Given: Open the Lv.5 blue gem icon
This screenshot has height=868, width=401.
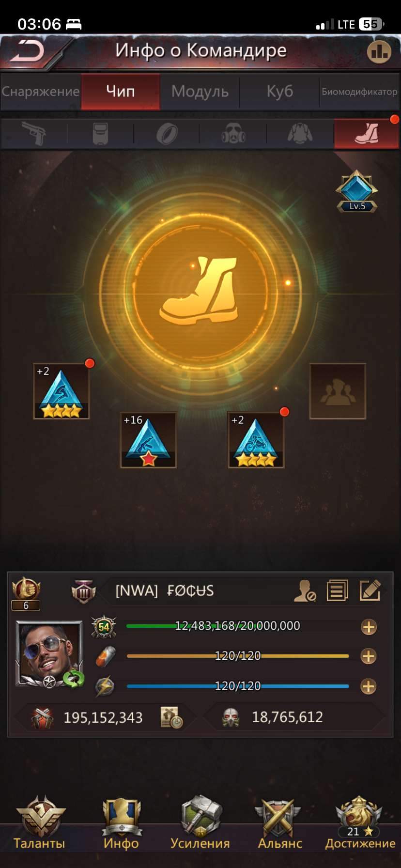Looking at the screenshot, I should [x=357, y=191].
